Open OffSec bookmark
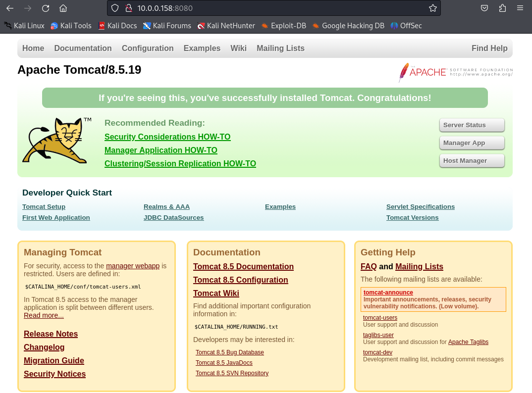This screenshot has width=532, height=393. (x=406, y=26)
